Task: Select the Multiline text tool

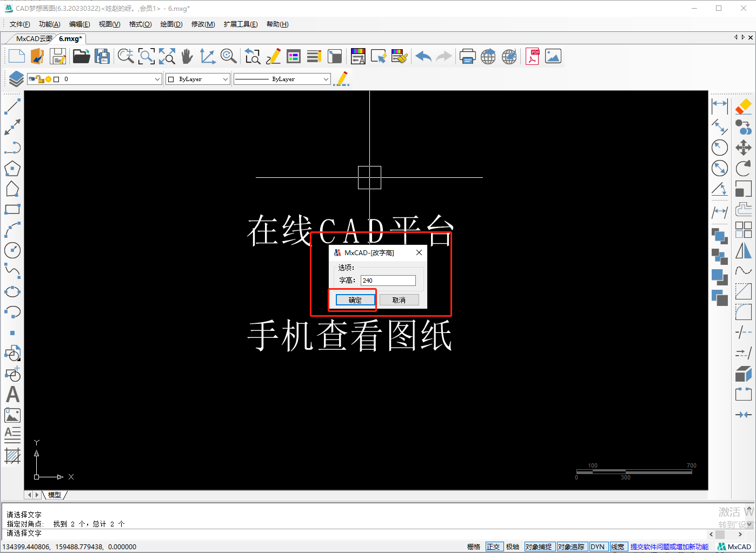Action: 12,435
